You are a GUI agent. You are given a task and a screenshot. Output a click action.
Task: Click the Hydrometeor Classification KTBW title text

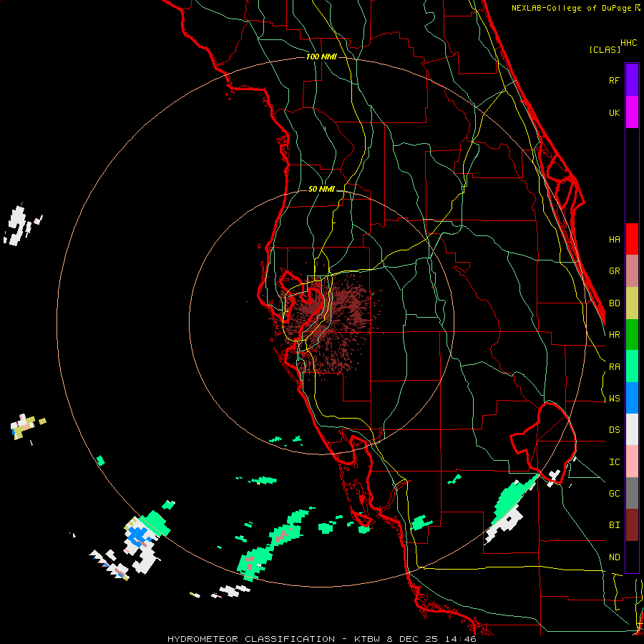click(321, 639)
